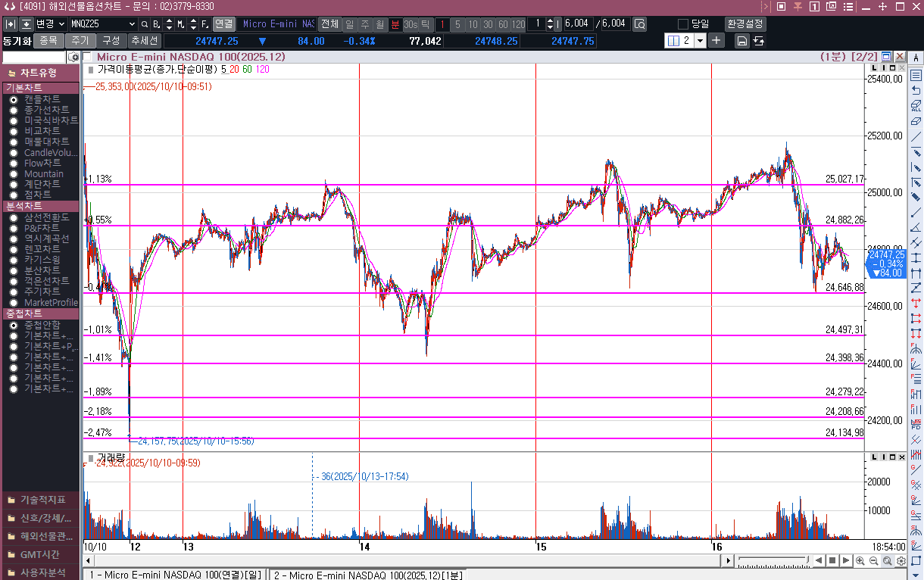Expand the 기술적지표 section
The height and width of the screenshot is (580, 924).
[42, 500]
